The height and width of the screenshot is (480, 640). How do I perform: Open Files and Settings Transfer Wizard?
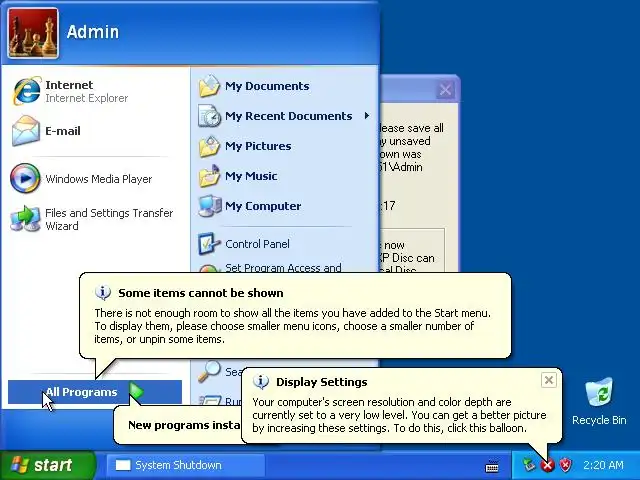coord(94,219)
